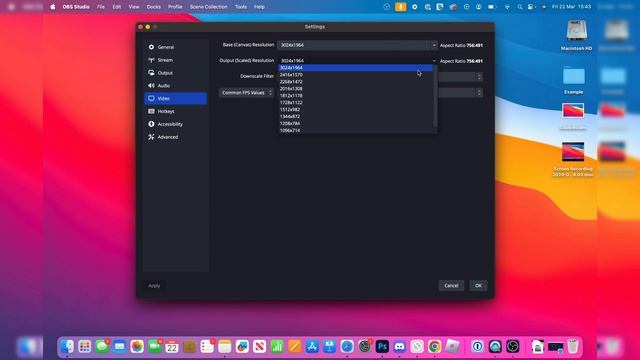Open the Stream settings section
Viewport: 640px width, 360px height.
(x=176, y=60)
